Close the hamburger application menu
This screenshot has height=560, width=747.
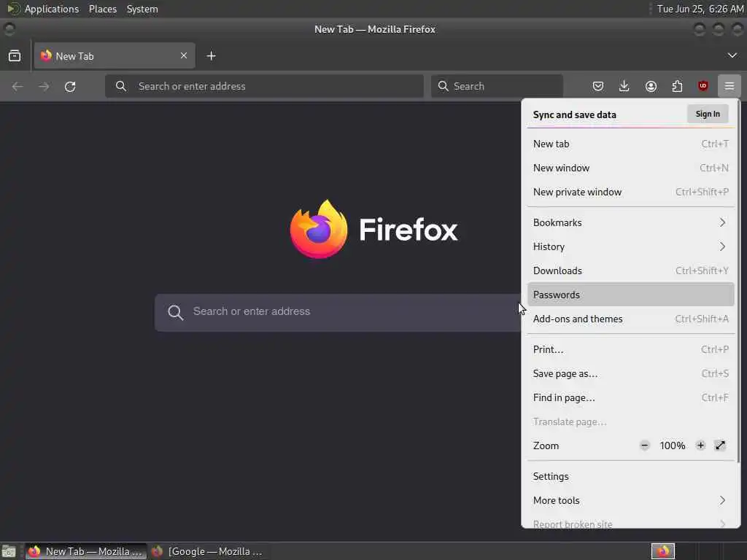[729, 86]
